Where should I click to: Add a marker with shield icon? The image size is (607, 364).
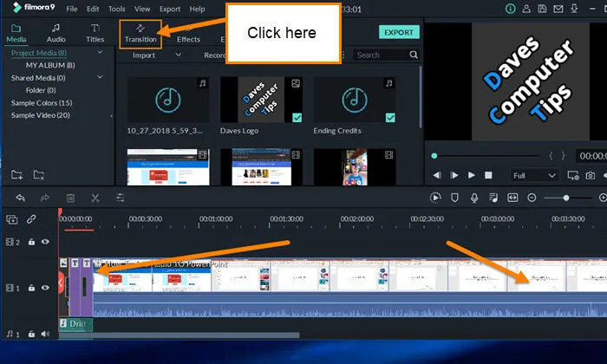click(455, 198)
